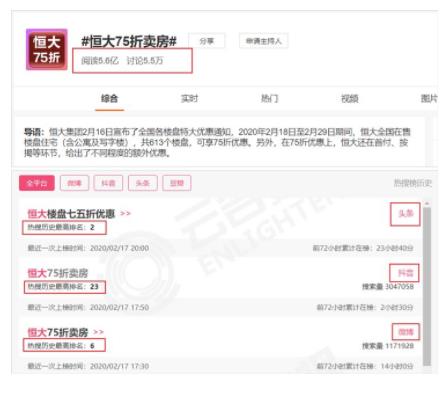Click the 2小时30分 cumulative on-list duration
Screen dimensions: 448x398
pyautogui.click(x=397, y=307)
